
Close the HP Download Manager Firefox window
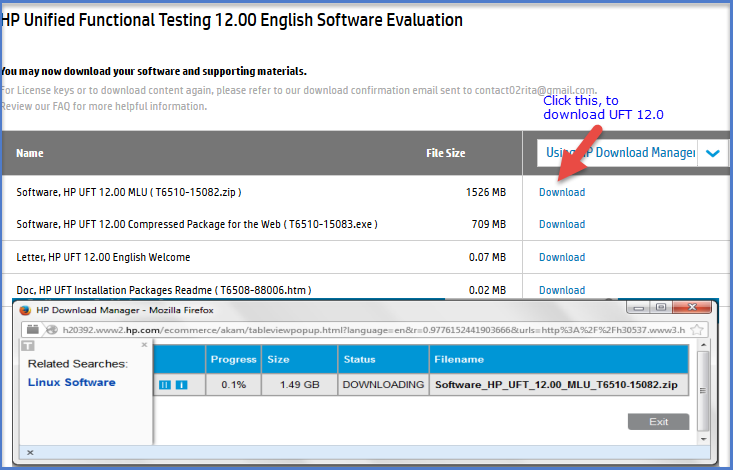pyautogui.click(x=692, y=307)
